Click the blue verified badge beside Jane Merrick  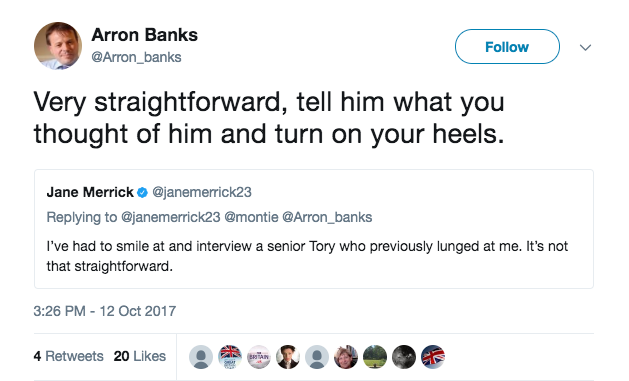(x=142, y=193)
